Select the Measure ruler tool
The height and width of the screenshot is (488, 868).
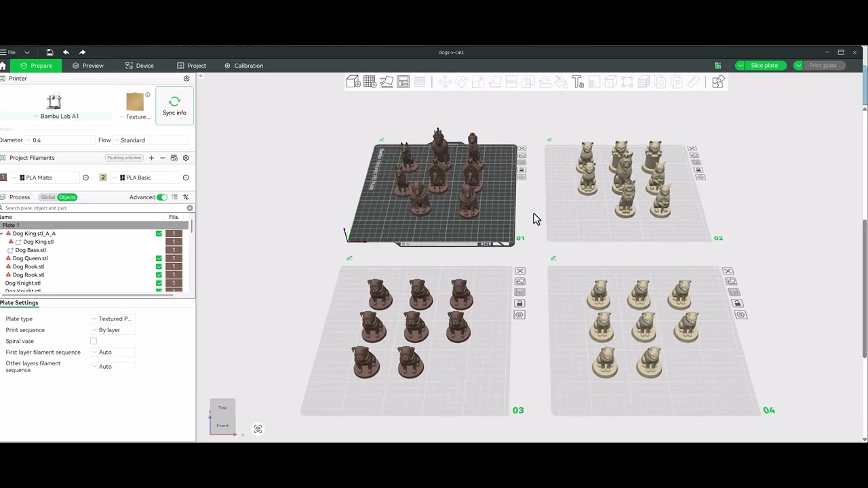[693, 82]
